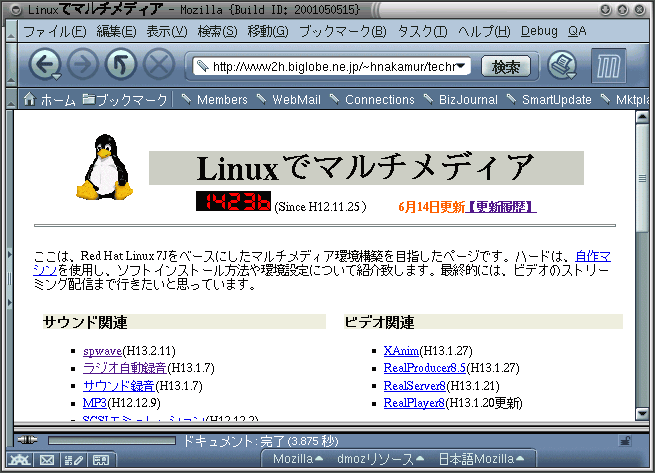Open the Debug menu

pyautogui.click(x=539, y=31)
